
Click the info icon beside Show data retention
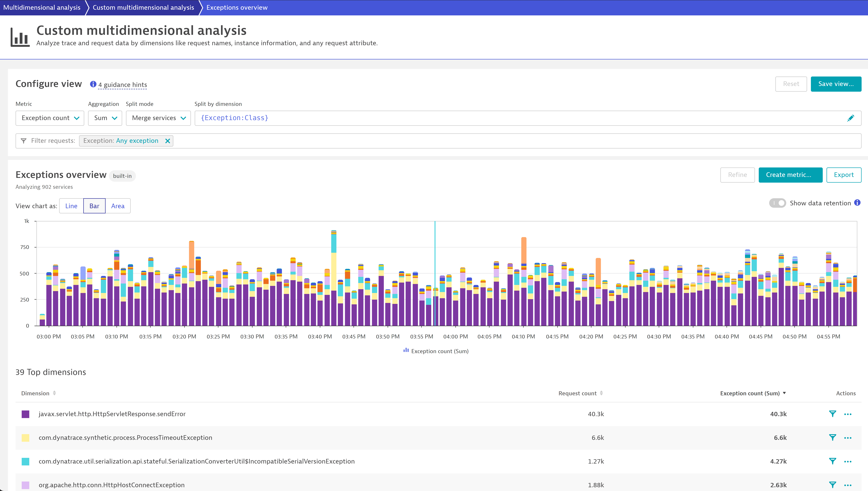[x=857, y=203]
